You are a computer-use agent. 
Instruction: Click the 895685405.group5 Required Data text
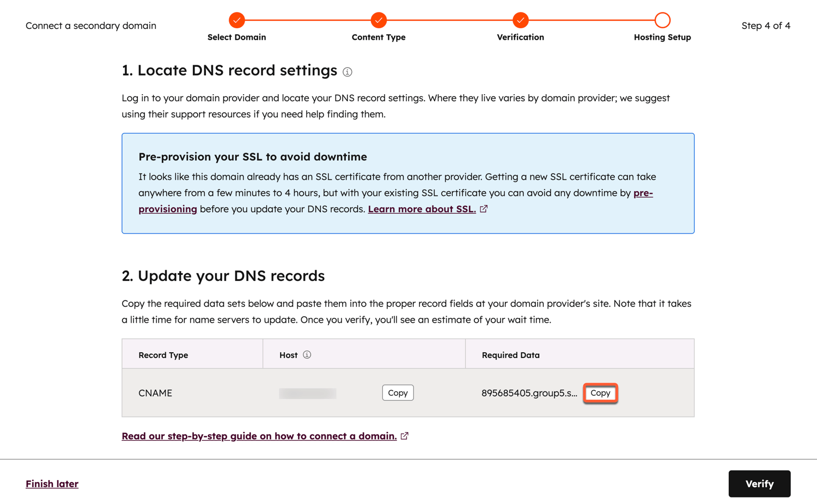tap(529, 392)
